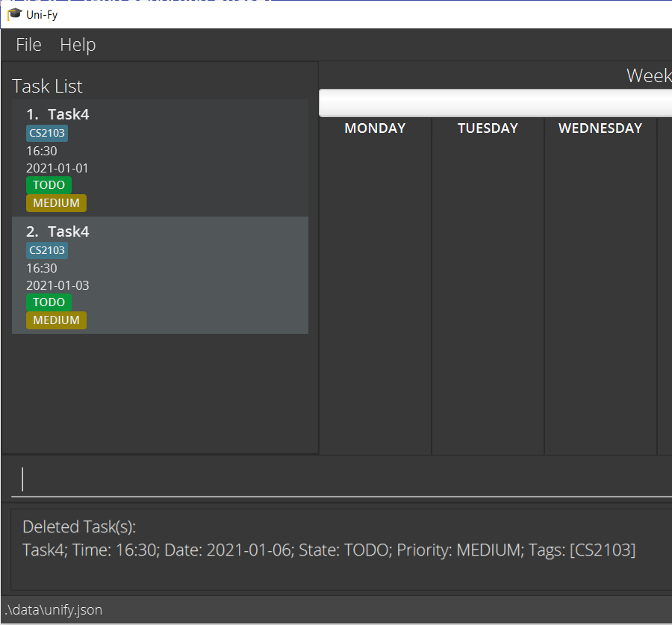
Task: Select task 1 titled Task4
Action: coord(160,158)
